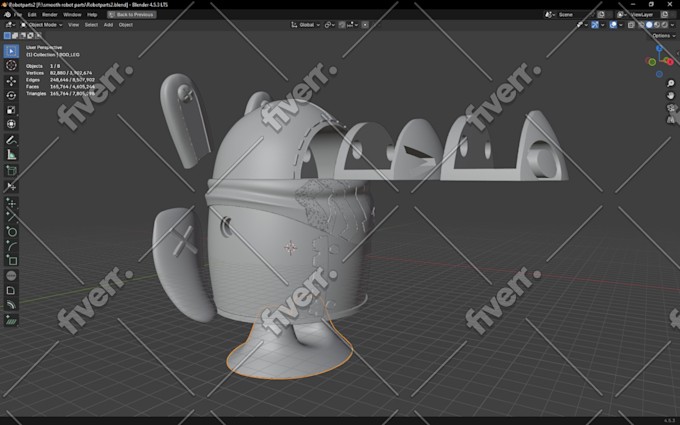The image size is (680, 425).
Task: Open the pivot point dropdown
Action: [x=330, y=25]
